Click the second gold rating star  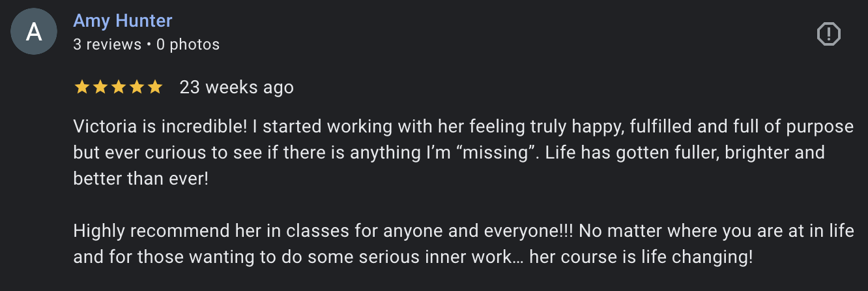click(x=100, y=87)
